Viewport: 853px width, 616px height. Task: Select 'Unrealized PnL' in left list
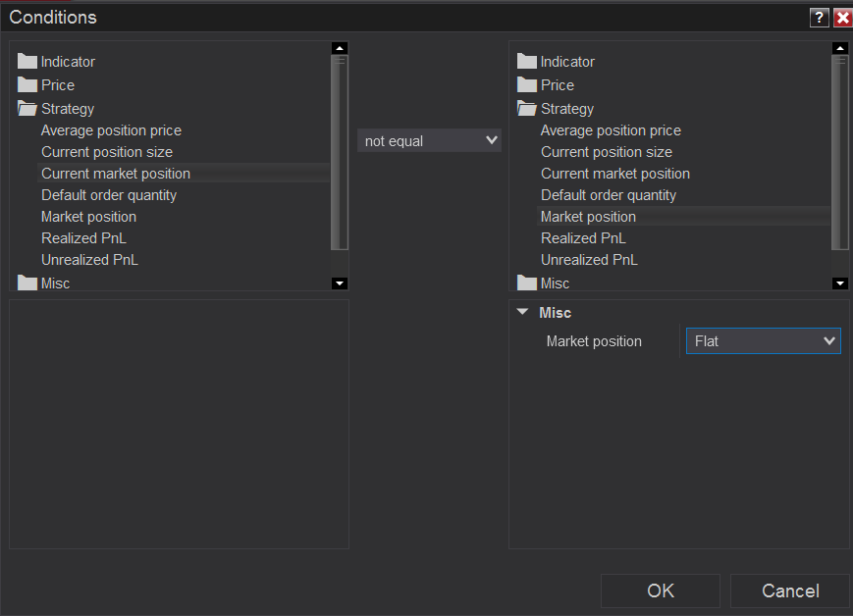[x=89, y=260]
